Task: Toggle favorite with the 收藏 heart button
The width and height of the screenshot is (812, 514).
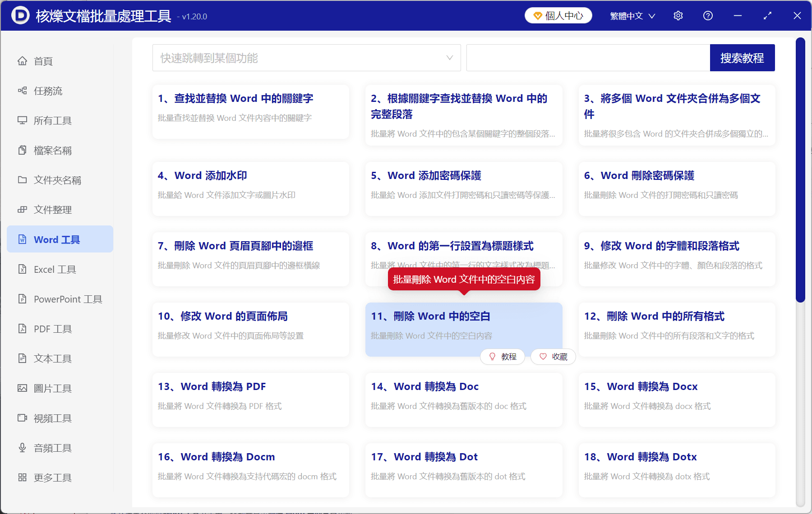Action: tap(553, 357)
